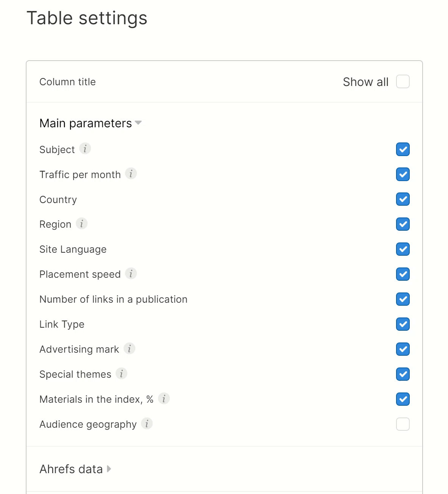Toggle the Special themes checkbox
Viewport: 448px width, 494px height.
(403, 374)
